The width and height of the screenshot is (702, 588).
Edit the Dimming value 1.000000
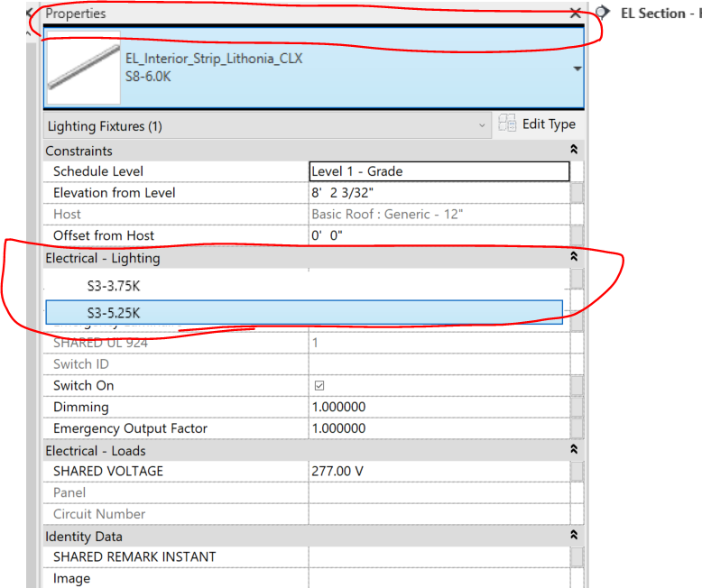coord(439,407)
